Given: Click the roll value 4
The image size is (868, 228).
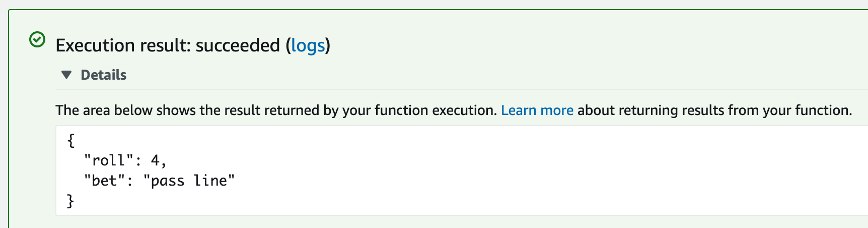Looking at the screenshot, I should [155, 160].
